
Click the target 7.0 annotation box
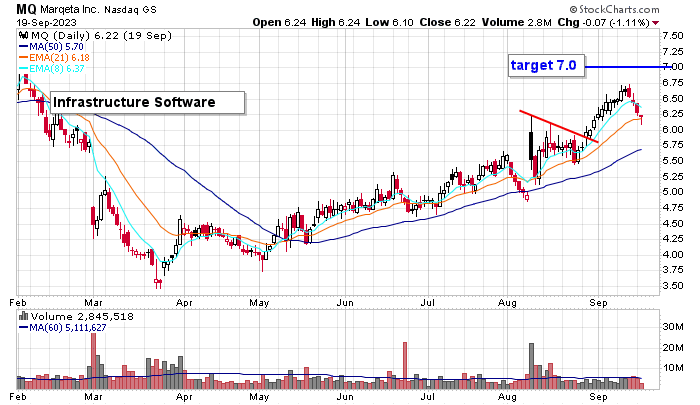pyautogui.click(x=546, y=66)
